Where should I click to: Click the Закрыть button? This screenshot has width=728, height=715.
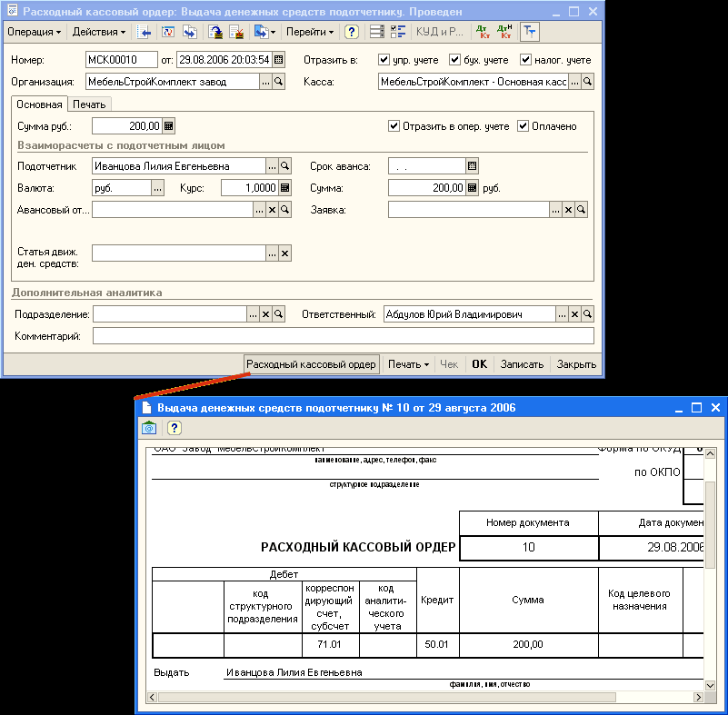click(x=576, y=364)
